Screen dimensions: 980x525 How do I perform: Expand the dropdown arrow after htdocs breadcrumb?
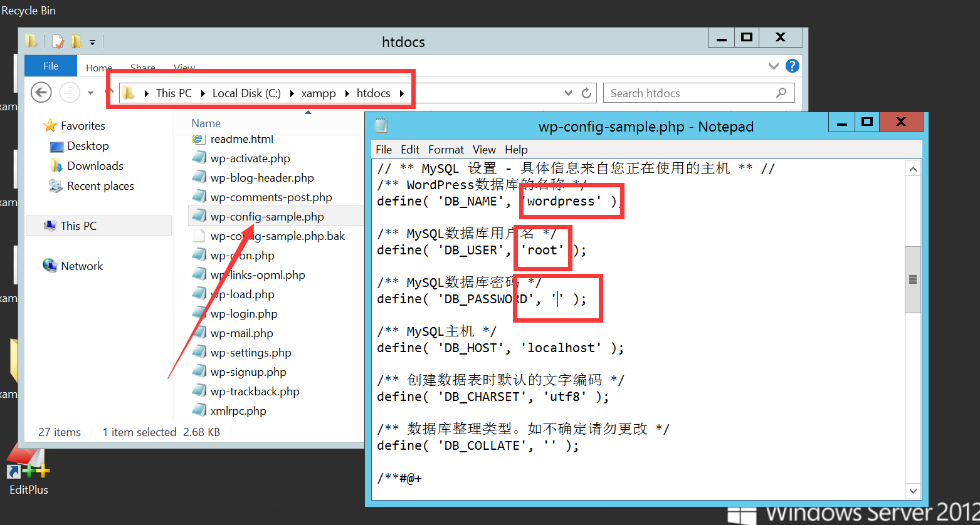(x=403, y=93)
